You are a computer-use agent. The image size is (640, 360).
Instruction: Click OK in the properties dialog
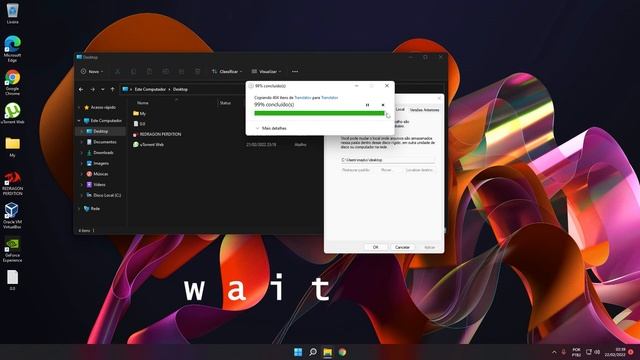[x=376, y=247]
